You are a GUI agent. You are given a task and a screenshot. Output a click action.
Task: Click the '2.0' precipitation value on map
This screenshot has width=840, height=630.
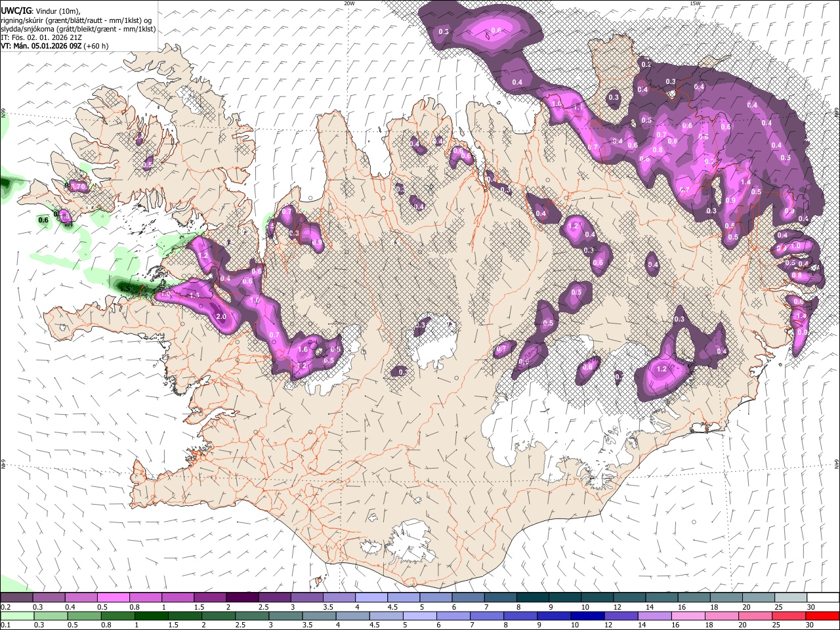[221, 316]
